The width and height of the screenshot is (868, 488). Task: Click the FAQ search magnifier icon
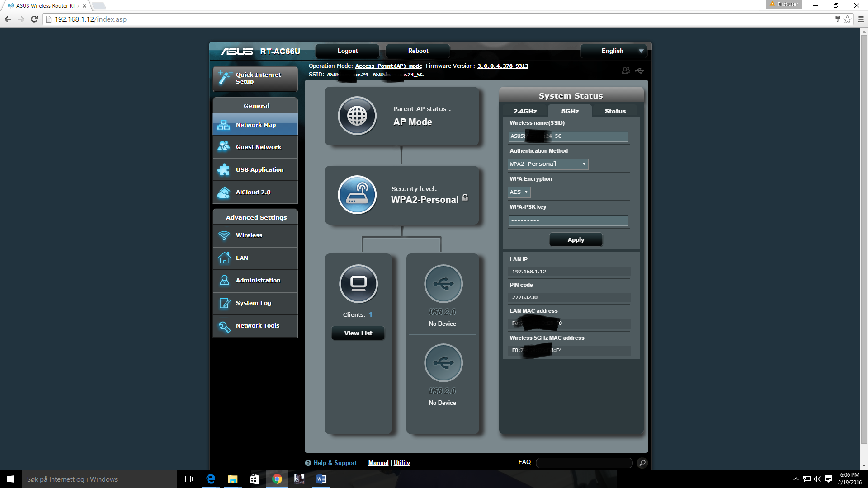[642, 463]
